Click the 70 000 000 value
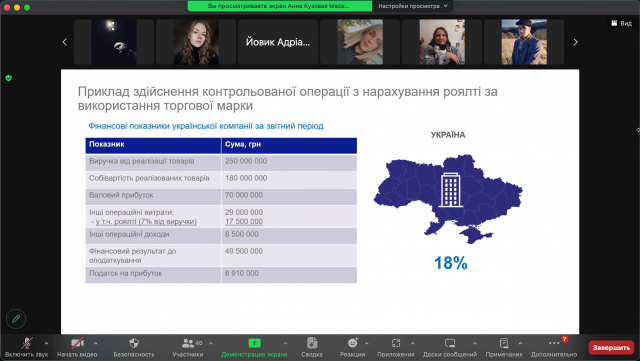Screen dimensions: 640x361 pos(244,195)
